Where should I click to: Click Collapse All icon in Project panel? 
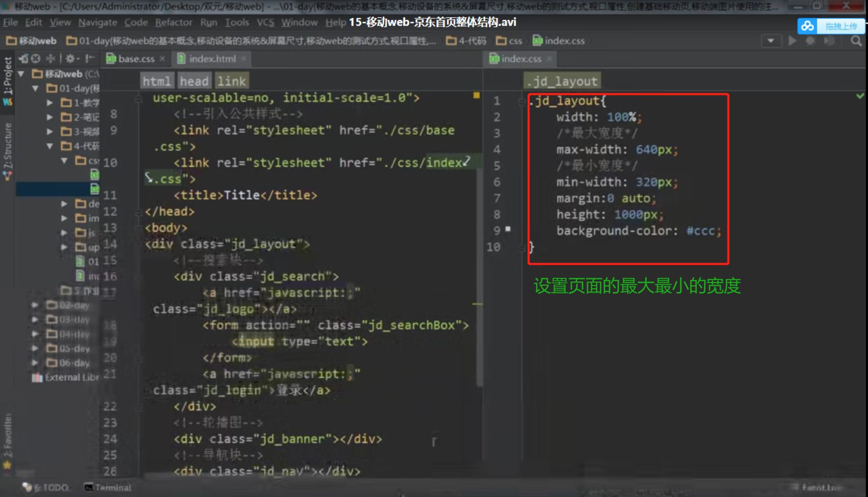50,58
